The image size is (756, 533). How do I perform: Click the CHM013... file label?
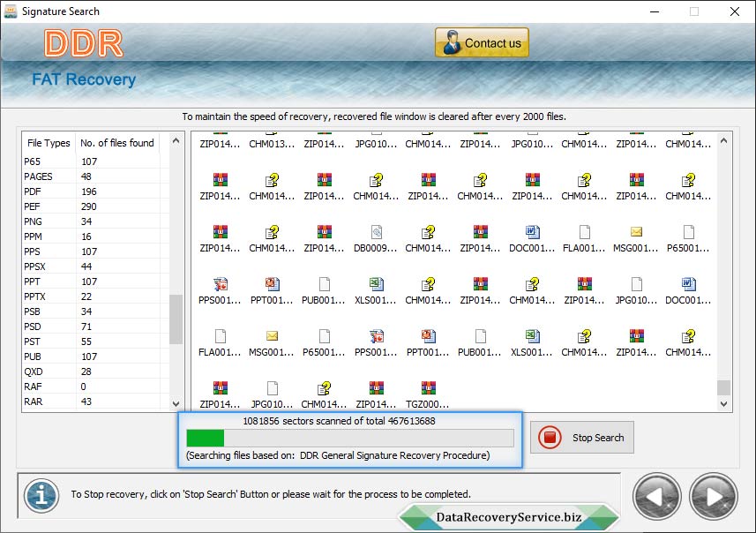tap(272, 144)
